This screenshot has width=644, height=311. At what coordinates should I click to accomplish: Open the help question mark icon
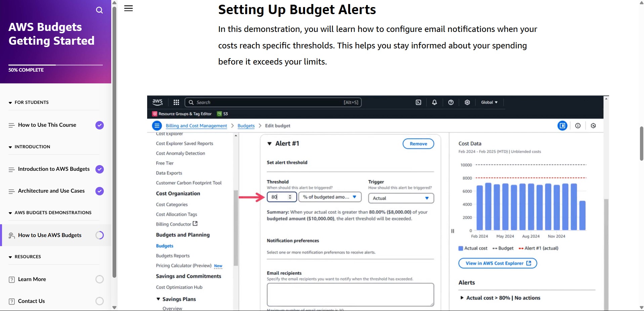point(451,102)
